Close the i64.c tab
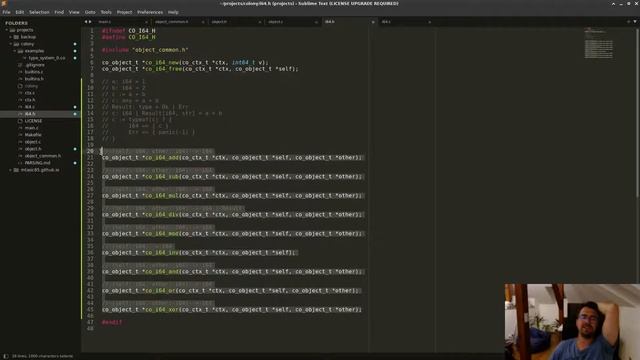The width and height of the screenshot is (640, 360). tap(429, 22)
